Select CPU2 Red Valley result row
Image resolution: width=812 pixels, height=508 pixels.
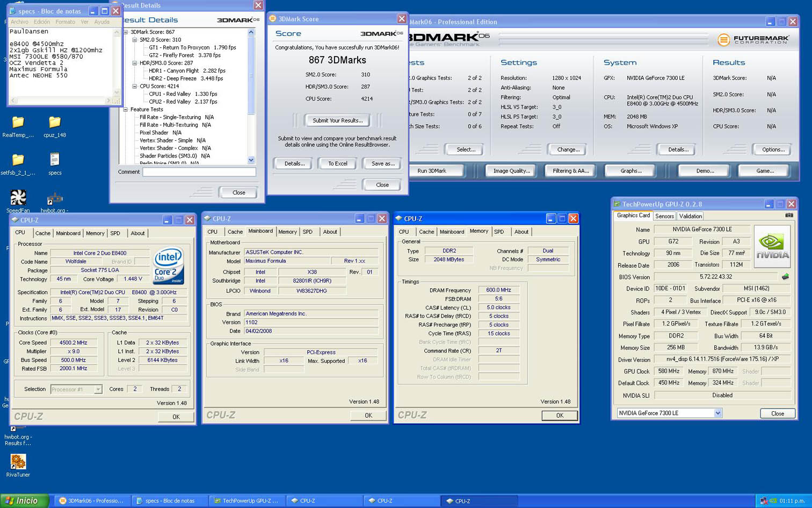coord(183,102)
